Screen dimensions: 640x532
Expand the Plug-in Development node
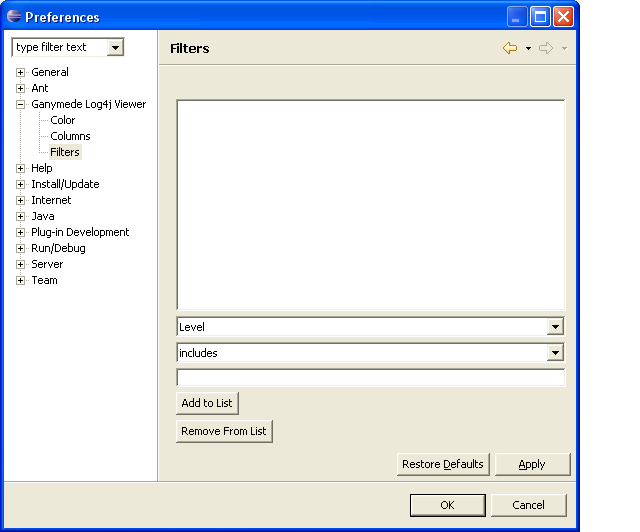[x=20, y=233]
